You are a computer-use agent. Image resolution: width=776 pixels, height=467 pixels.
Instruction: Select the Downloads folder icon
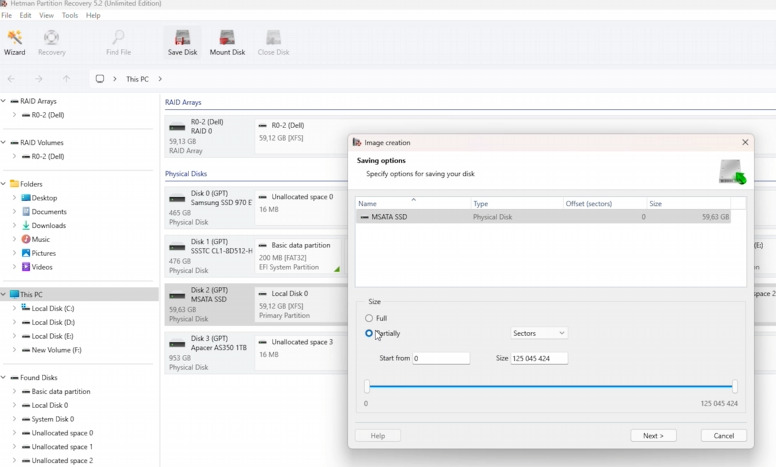26,226
